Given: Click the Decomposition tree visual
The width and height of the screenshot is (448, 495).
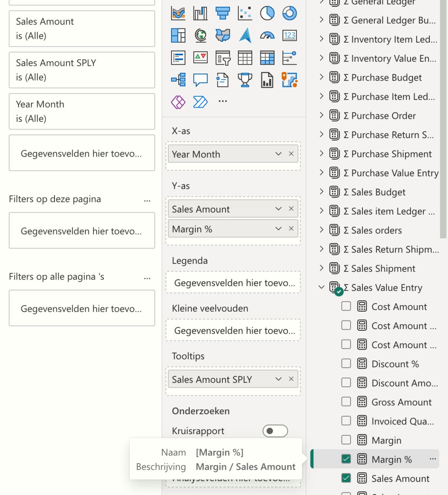Looking at the screenshot, I should click(x=178, y=80).
